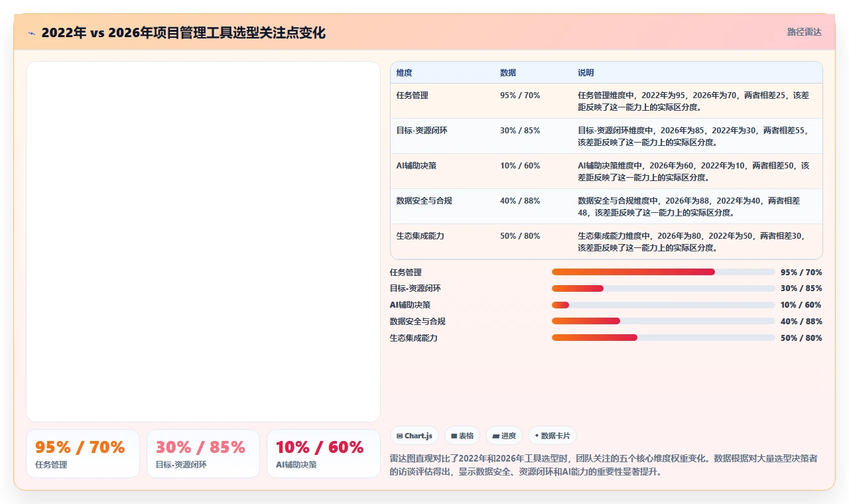Click progress value 50% / 80%

click(x=801, y=338)
